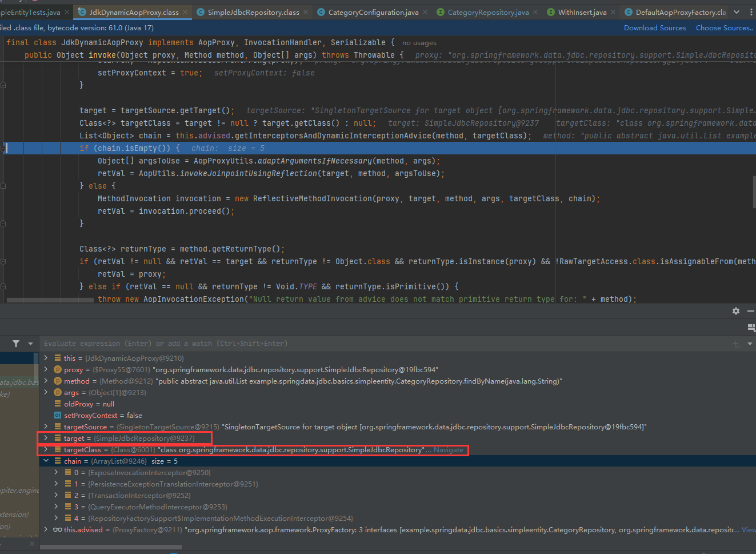The height and width of the screenshot is (554, 756).
Task: Click the Download Sources link
Action: pos(655,28)
